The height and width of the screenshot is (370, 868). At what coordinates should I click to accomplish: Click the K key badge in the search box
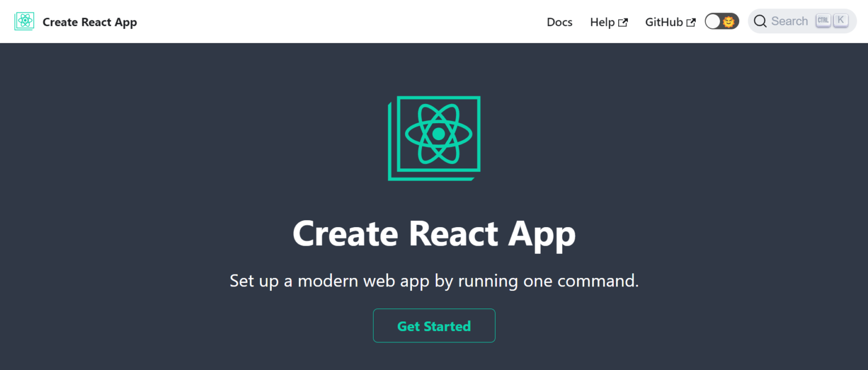click(841, 21)
